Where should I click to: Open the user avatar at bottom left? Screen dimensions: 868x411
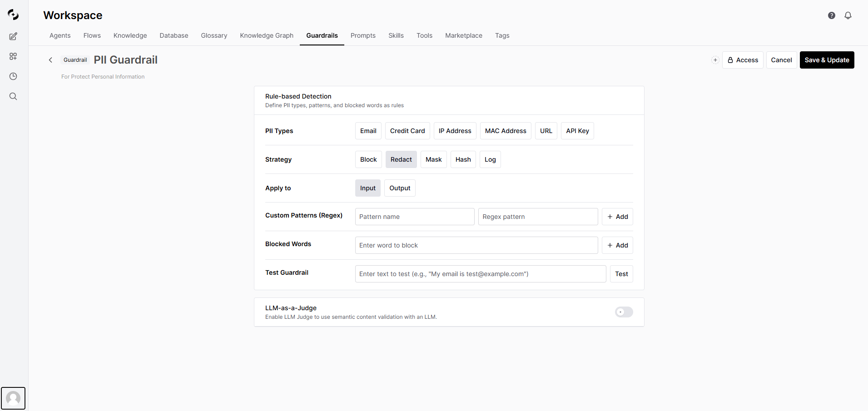13,398
